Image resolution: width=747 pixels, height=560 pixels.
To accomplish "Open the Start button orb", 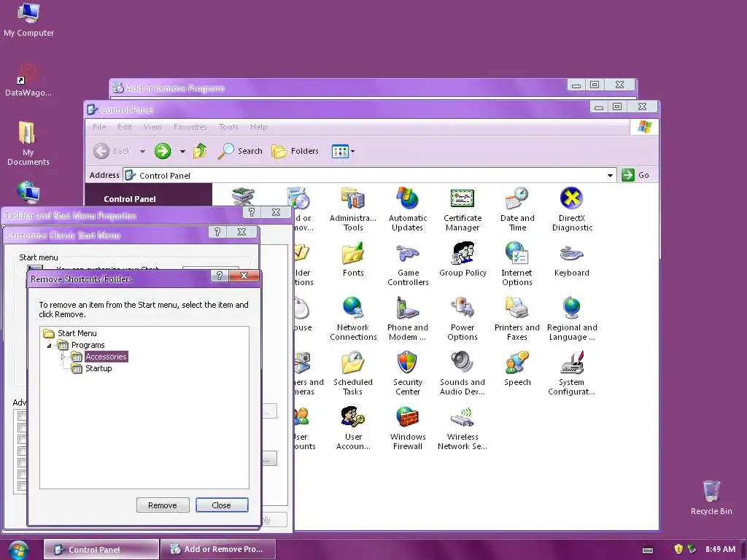I will click(x=18, y=550).
